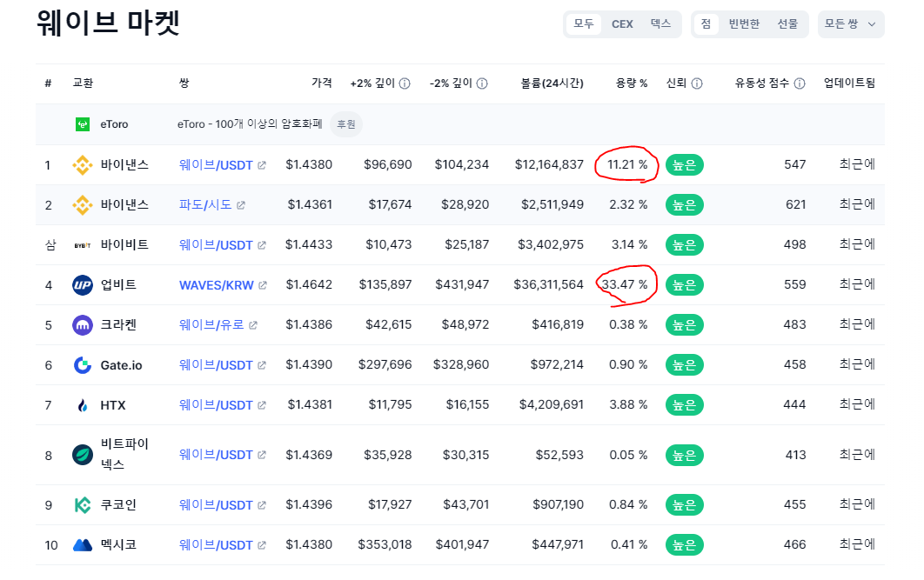Screen dimensions: 924x580
Task: Click the HTX flame logo icon
Action: pyautogui.click(x=83, y=405)
